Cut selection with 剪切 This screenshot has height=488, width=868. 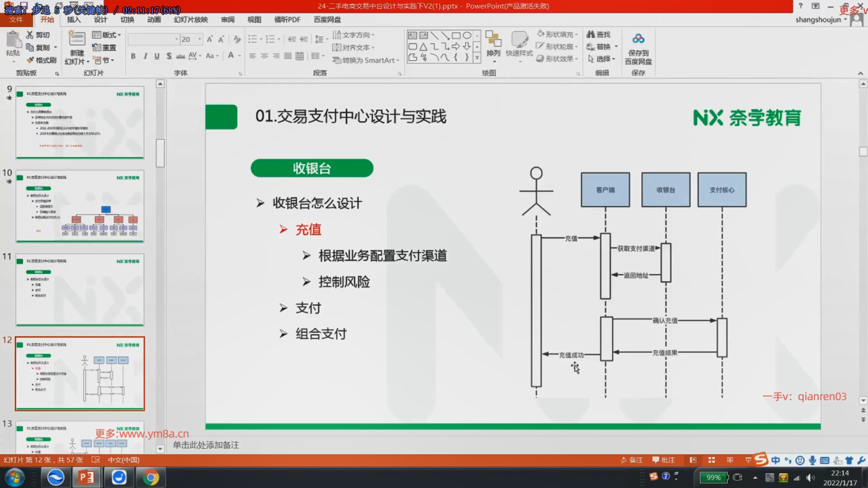[x=38, y=35]
